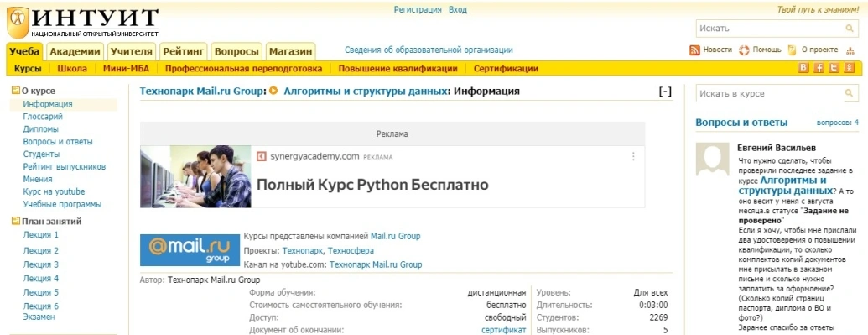Click the RSS Новости icon
Screen dimensions: 868x335
(x=694, y=50)
